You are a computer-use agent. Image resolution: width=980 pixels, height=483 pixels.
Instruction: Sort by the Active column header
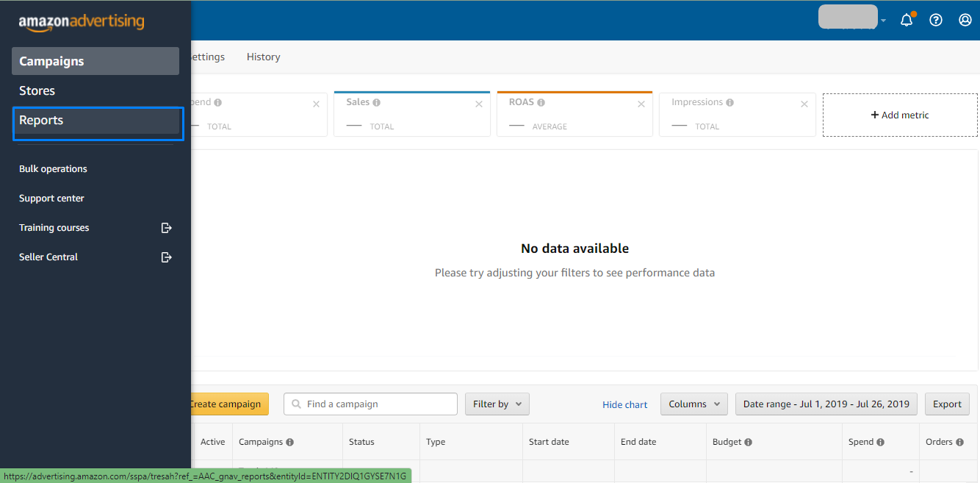[x=213, y=443]
